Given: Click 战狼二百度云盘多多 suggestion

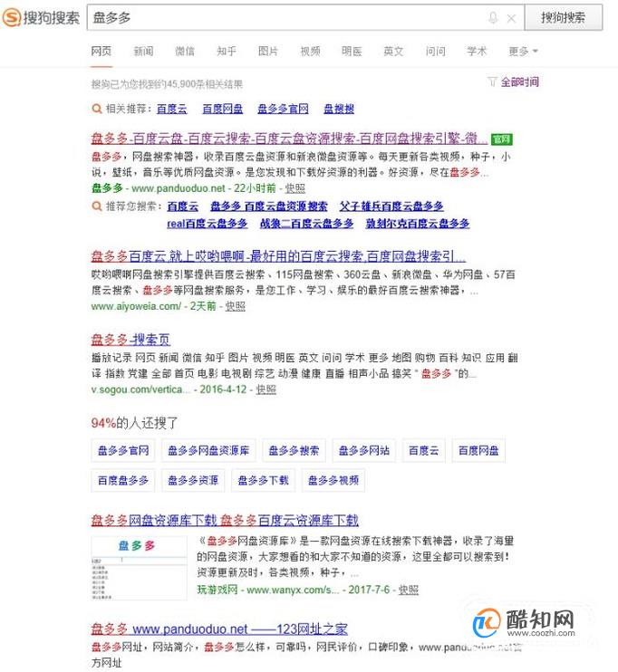Looking at the screenshot, I should (306, 224).
